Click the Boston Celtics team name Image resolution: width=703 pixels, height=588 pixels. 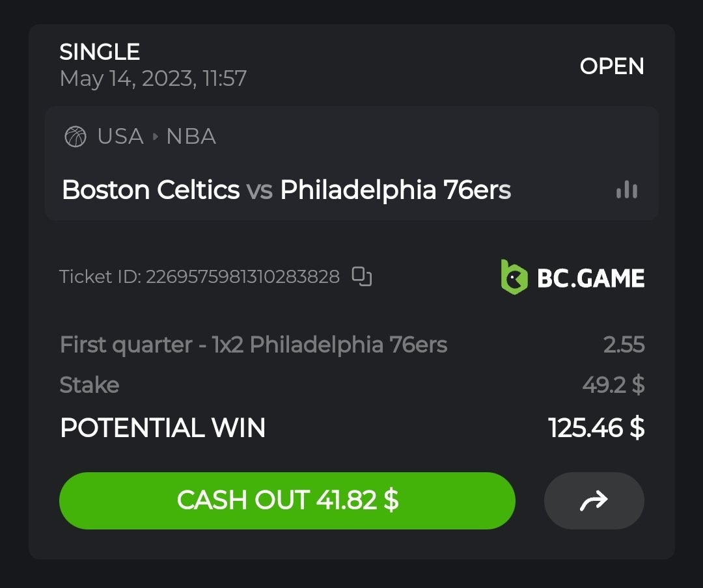coord(150,190)
